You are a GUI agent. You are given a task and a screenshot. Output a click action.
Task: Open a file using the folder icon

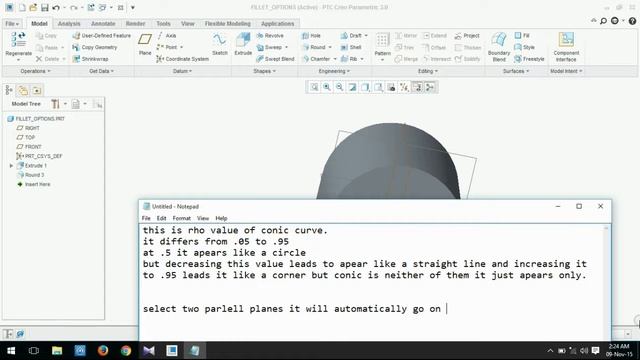(x=33, y=7)
